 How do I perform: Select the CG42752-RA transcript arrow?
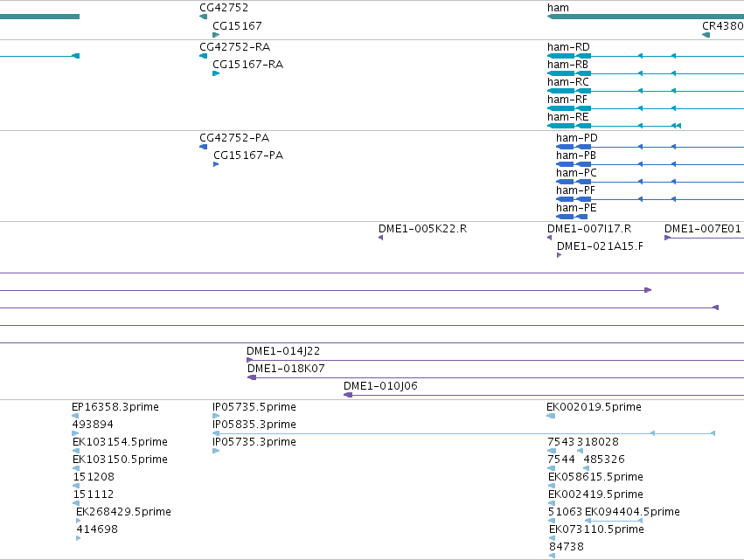point(203,56)
